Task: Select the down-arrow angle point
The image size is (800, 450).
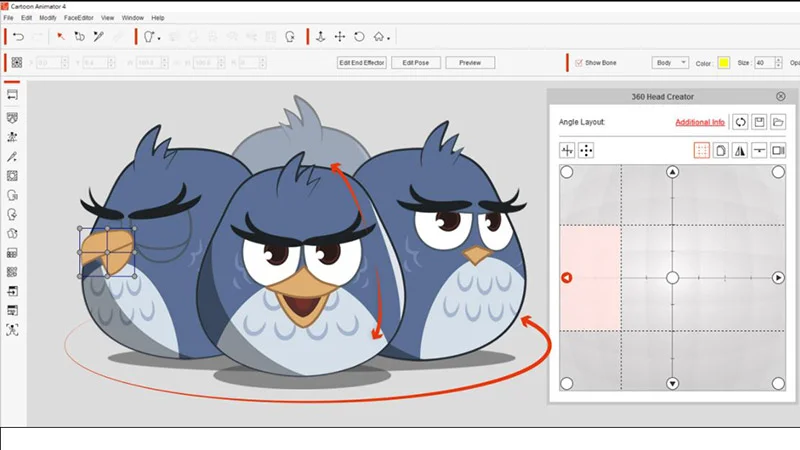Action: click(x=672, y=384)
